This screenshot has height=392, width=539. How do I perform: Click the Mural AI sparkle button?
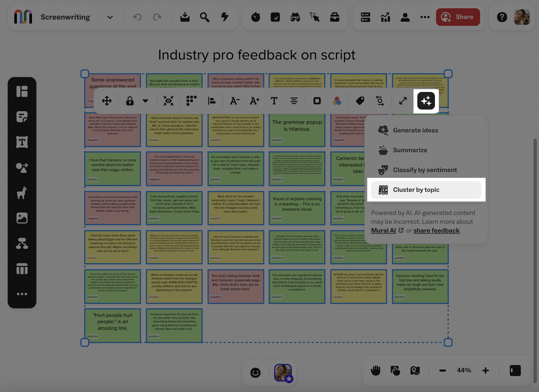pyautogui.click(x=426, y=101)
